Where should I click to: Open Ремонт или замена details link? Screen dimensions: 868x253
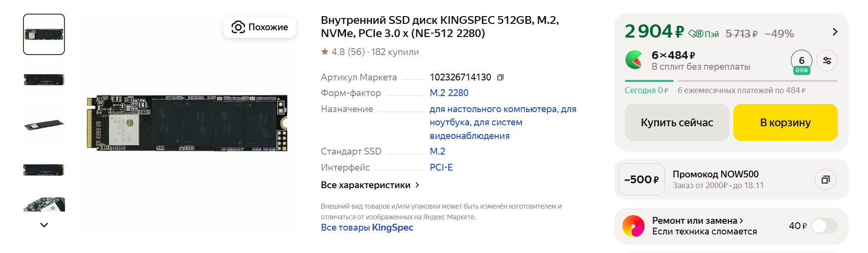pos(697,221)
